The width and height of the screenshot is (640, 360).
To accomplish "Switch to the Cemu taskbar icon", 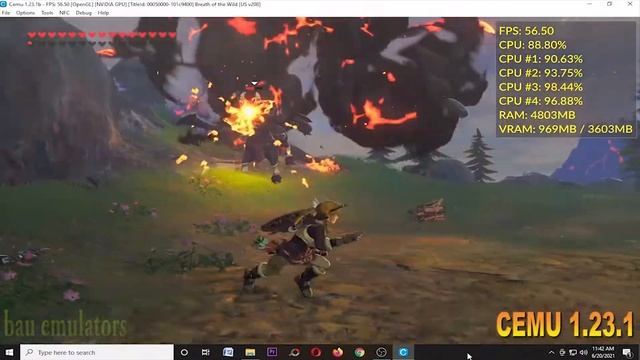I will click(403, 352).
